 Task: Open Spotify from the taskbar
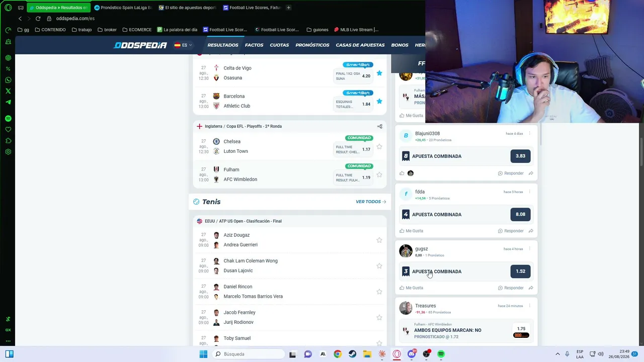click(x=441, y=354)
